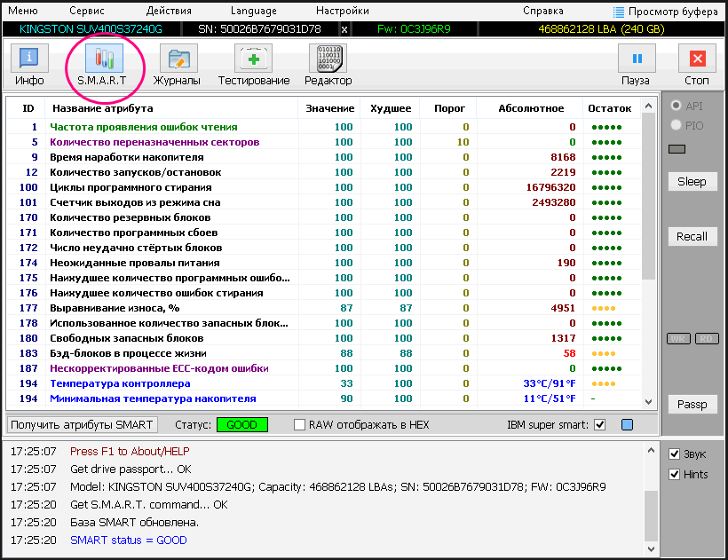Open the Редактор hex editor icon
The image size is (728, 560).
click(328, 61)
